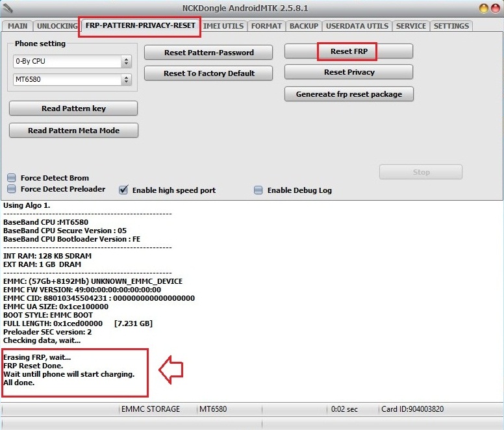The height and width of the screenshot is (430, 504).
Task: Click the Read Pattern key button
Action: [x=73, y=108]
